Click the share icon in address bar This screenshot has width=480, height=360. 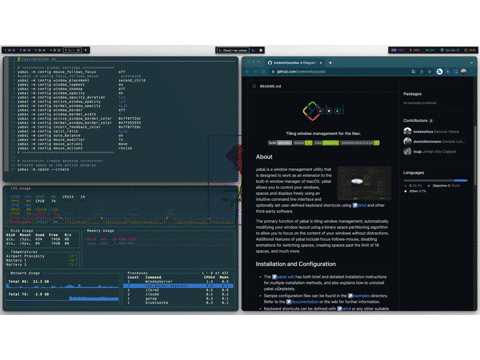click(422, 71)
